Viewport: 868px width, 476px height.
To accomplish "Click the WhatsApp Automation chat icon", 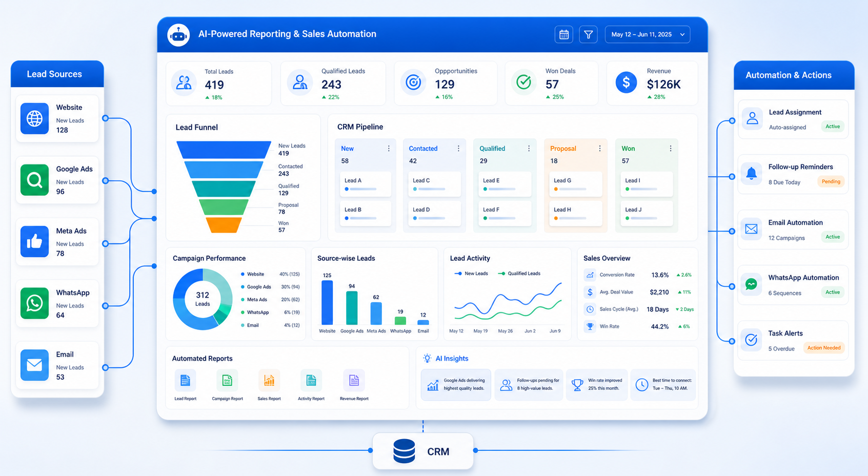I will 752,284.
